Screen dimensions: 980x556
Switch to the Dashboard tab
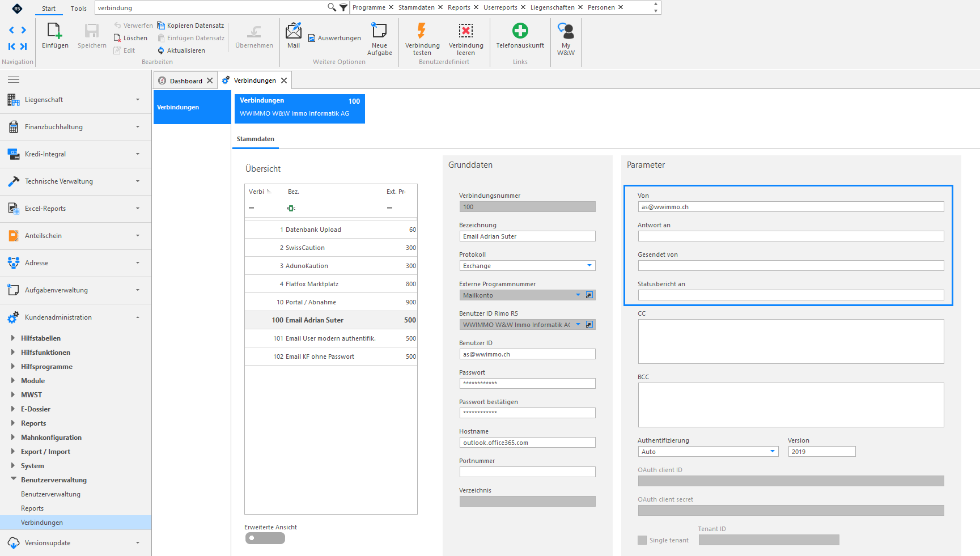186,81
